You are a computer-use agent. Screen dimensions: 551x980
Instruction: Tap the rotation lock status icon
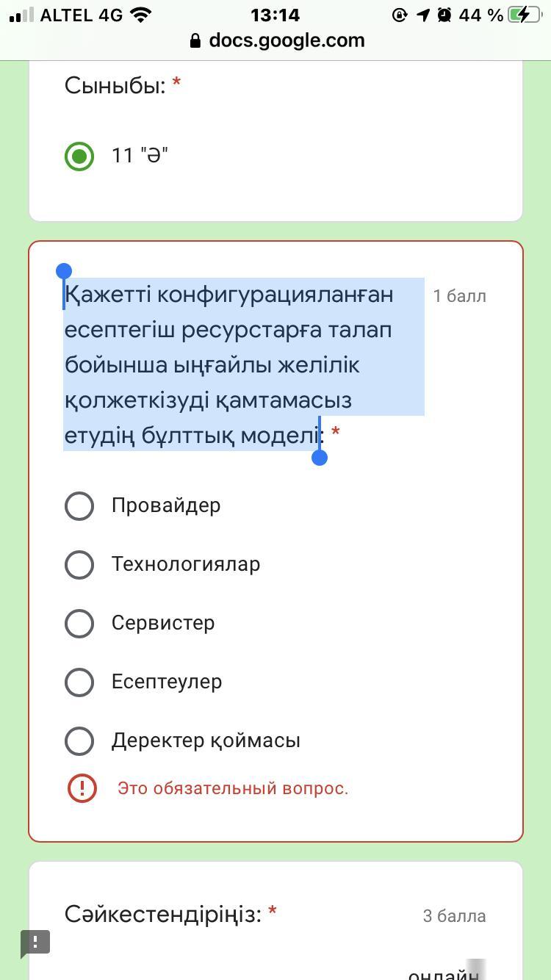coord(400,15)
